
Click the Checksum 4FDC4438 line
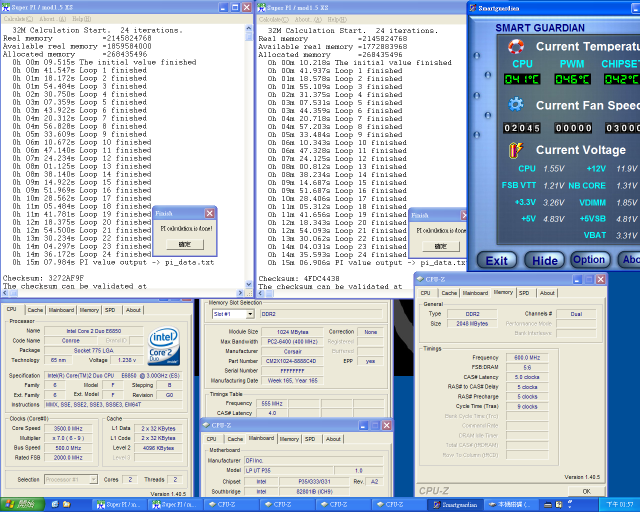click(299, 278)
